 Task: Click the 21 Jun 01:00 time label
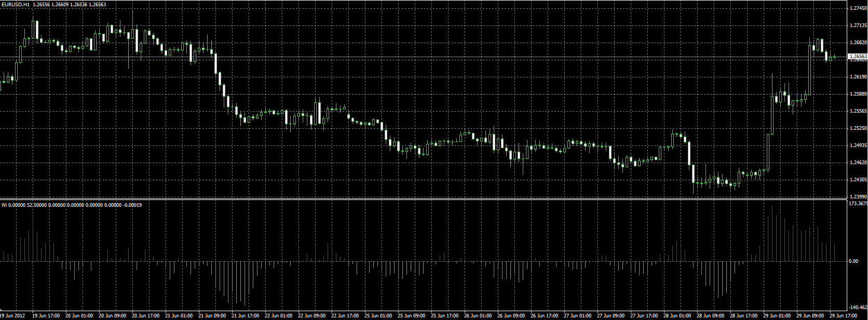tap(179, 316)
